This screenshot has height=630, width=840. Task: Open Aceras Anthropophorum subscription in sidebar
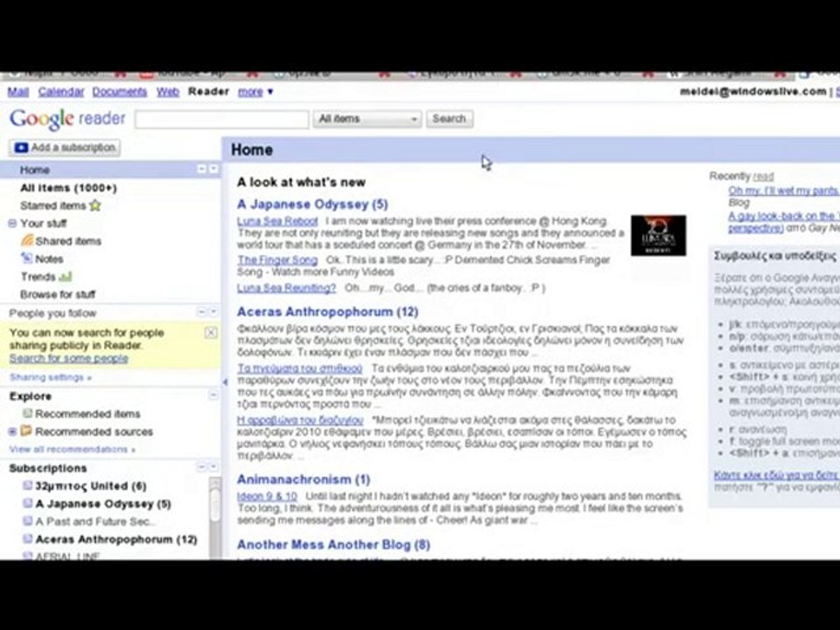[116, 539]
